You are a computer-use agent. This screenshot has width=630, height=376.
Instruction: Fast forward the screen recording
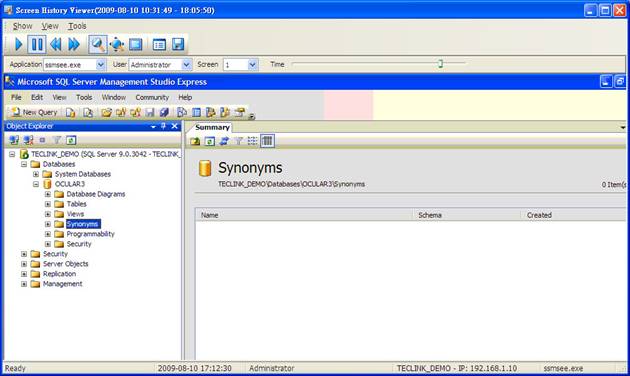tap(74, 44)
